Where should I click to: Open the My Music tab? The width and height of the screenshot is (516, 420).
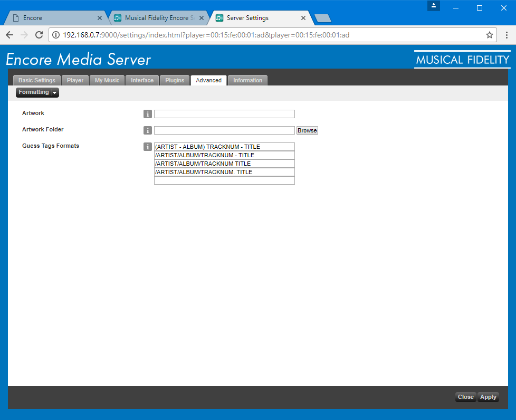coord(107,80)
